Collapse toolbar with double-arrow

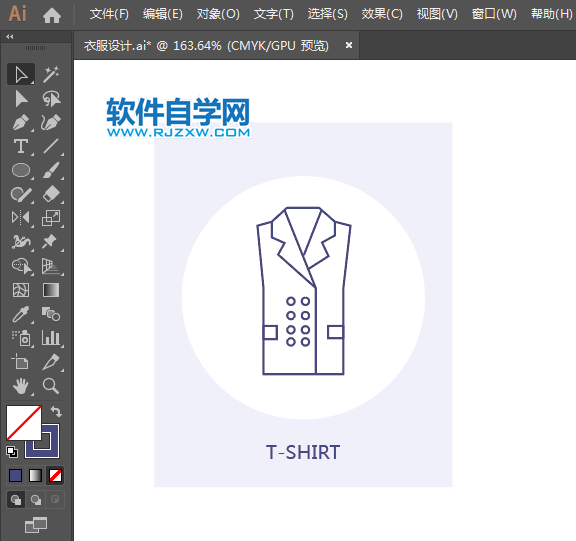10,36
